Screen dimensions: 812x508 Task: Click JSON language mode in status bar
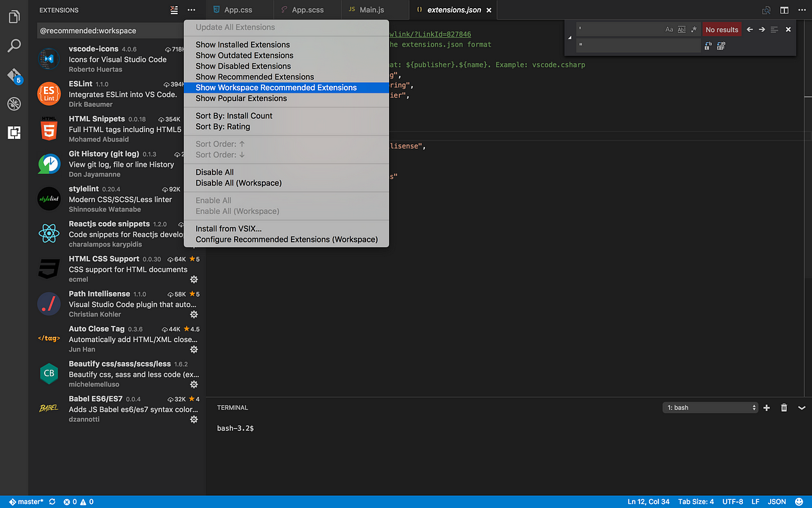click(777, 502)
